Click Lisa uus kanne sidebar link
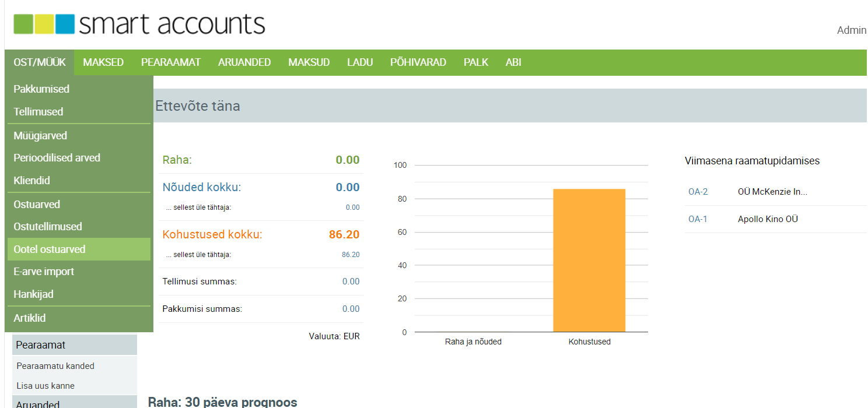 tap(45, 386)
